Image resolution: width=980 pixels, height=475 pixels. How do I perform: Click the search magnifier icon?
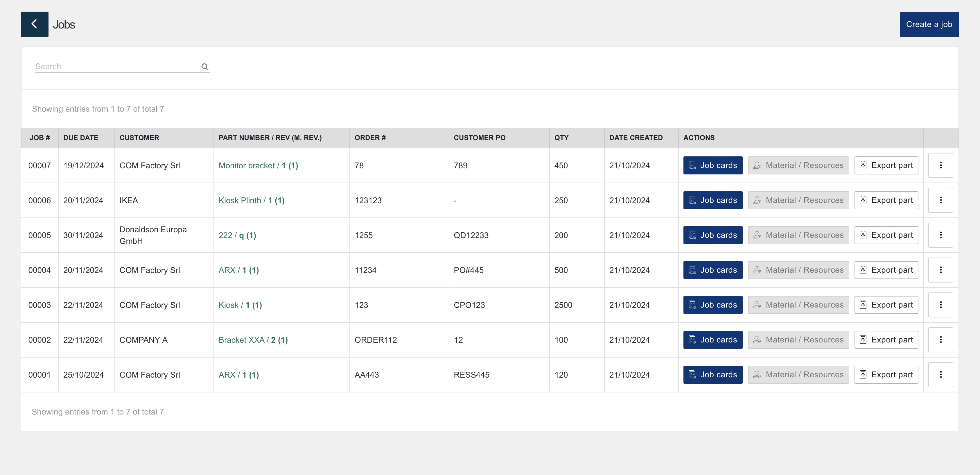205,67
